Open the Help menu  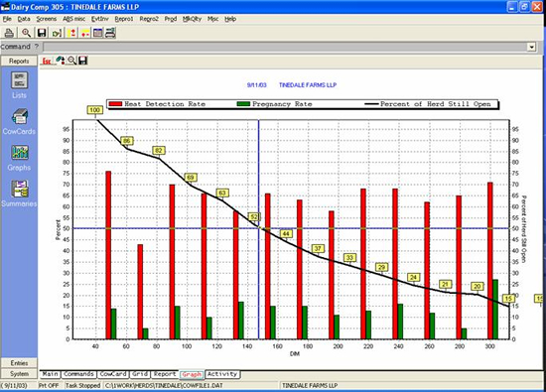(230, 19)
